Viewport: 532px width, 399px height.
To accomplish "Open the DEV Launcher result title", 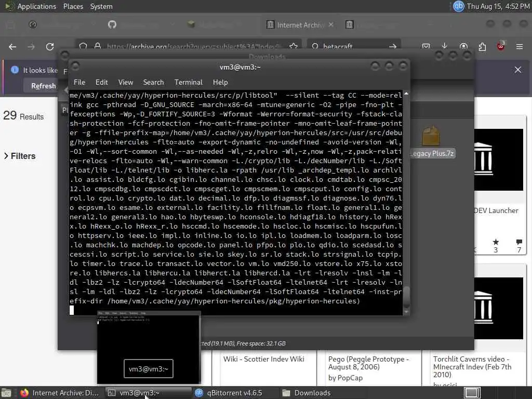I will click(x=496, y=210).
